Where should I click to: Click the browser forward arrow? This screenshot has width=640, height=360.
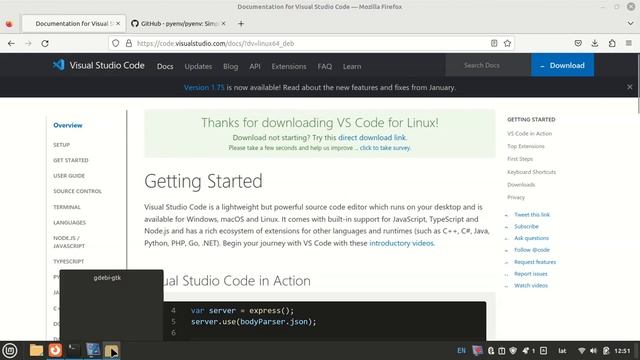click(28, 43)
